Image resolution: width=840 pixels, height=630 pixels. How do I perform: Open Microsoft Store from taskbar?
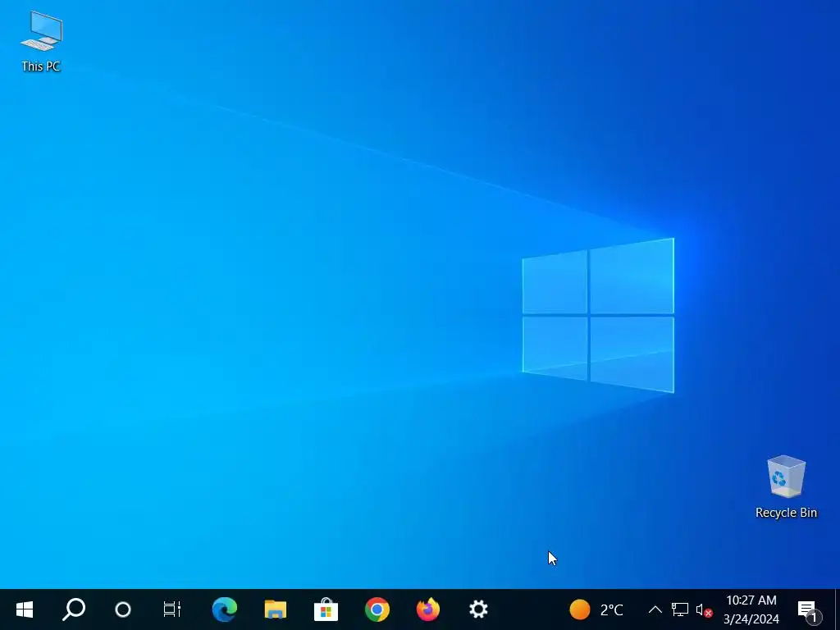click(x=326, y=609)
